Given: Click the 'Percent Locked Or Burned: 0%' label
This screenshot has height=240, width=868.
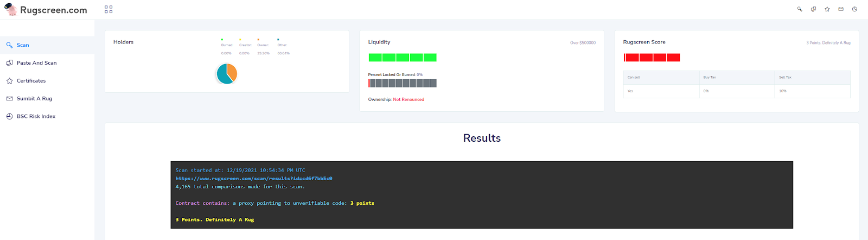Looking at the screenshot, I should (395, 74).
